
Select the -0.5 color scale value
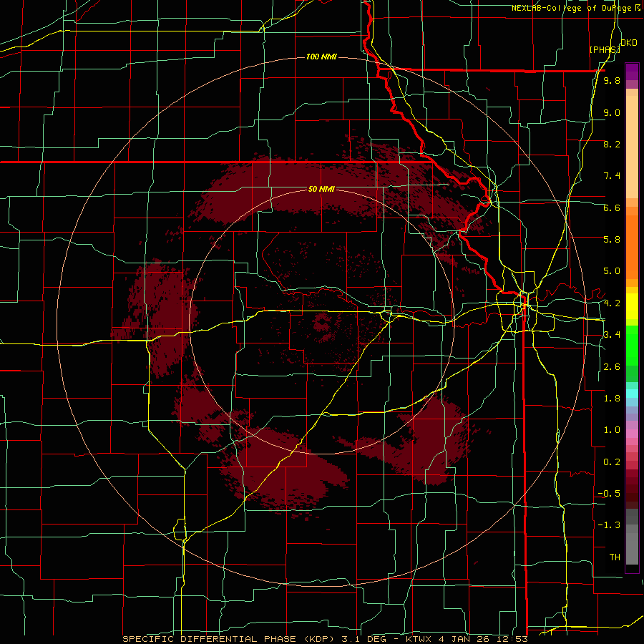click(x=609, y=494)
